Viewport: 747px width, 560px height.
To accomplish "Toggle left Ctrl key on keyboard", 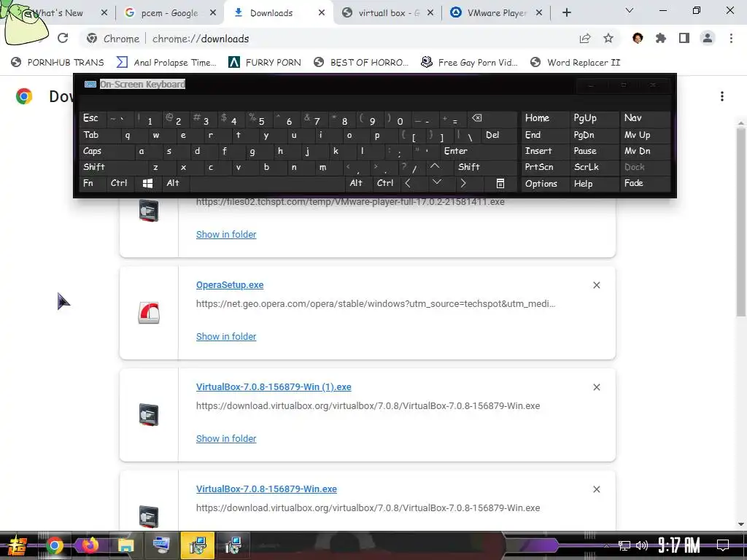I will pos(119,183).
